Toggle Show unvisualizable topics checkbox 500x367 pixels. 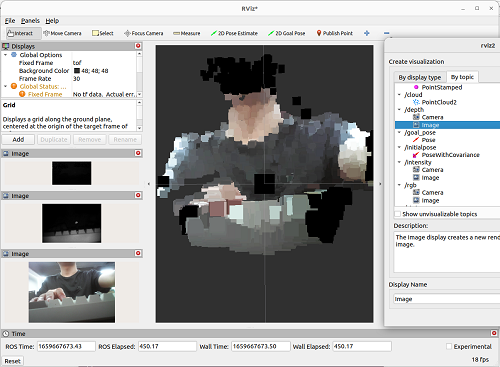coord(398,214)
